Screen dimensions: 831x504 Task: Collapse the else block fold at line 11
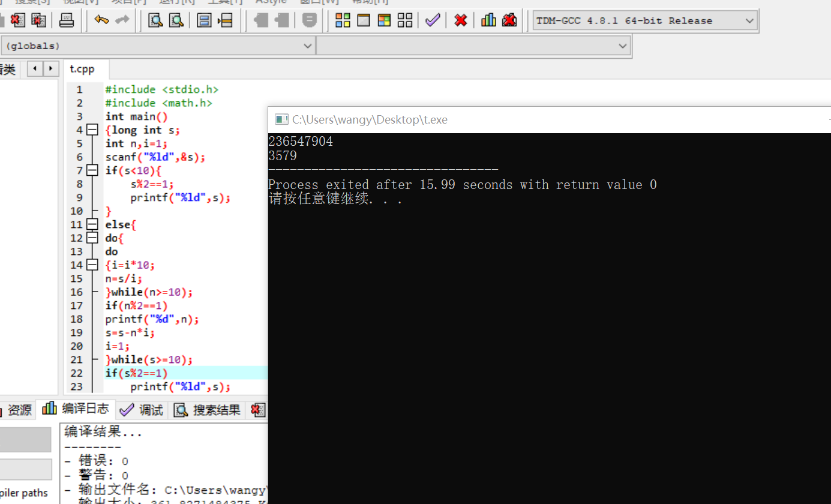coord(92,224)
